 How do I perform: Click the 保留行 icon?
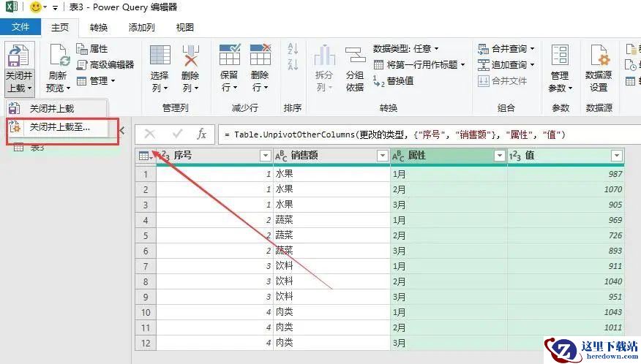tap(229, 55)
